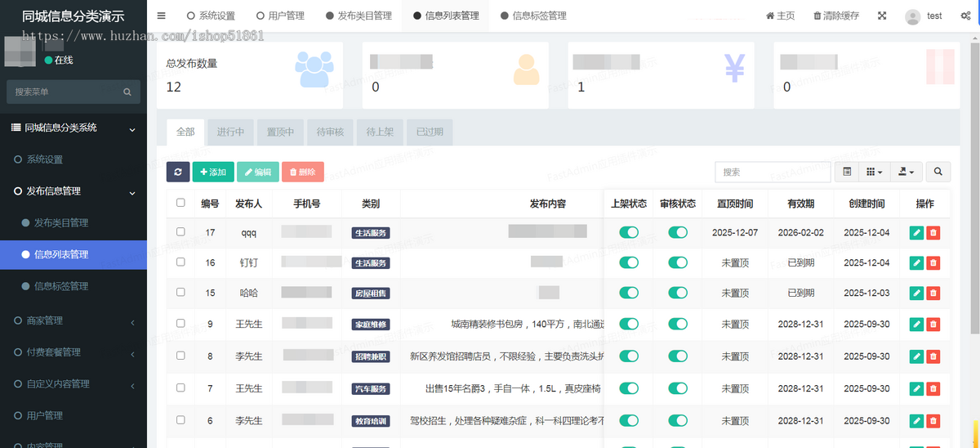Click the red 删除 toolbar button
The image size is (980, 448).
[x=303, y=172]
